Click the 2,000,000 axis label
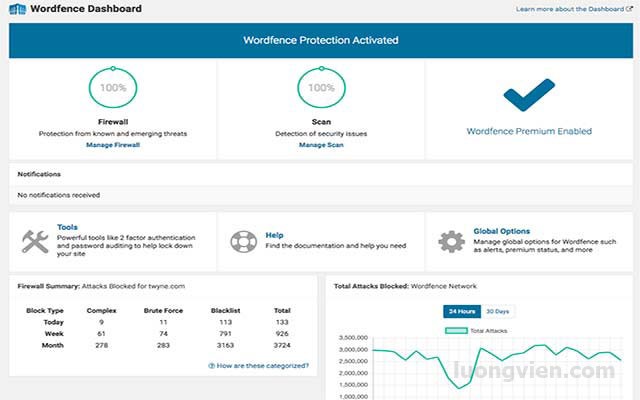 (x=353, y=373)
